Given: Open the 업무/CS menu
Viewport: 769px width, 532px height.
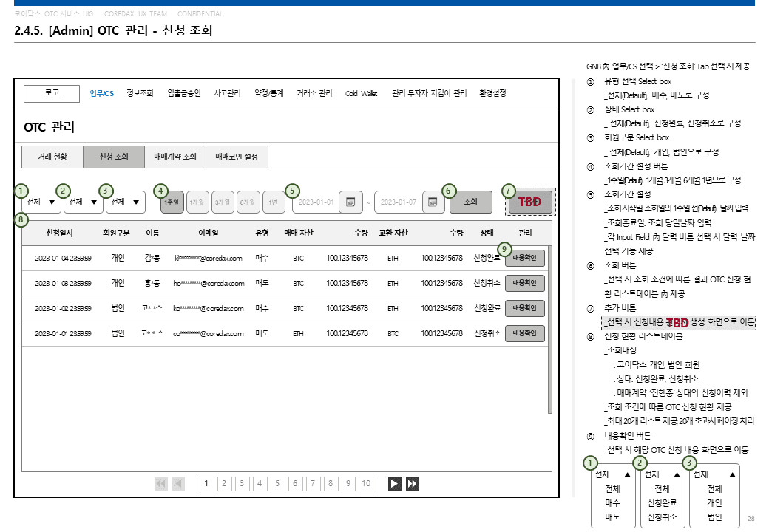Looking at the screenshot, I should click(x=101, y=93).
